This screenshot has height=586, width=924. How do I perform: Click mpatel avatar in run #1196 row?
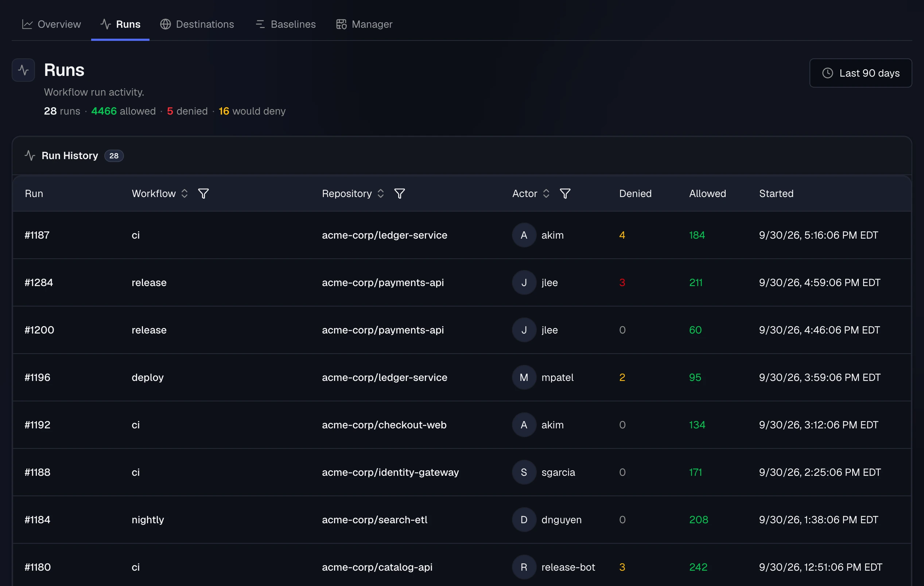[x=524, y=378]
